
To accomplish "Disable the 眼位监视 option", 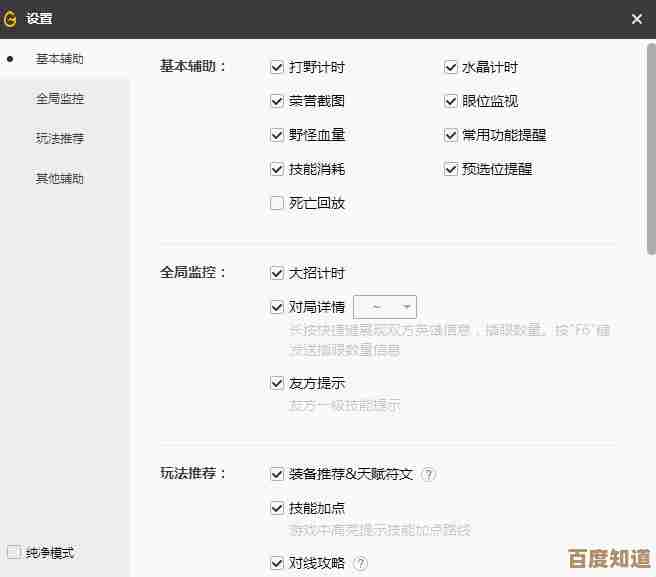I will [x=451, y=101].
